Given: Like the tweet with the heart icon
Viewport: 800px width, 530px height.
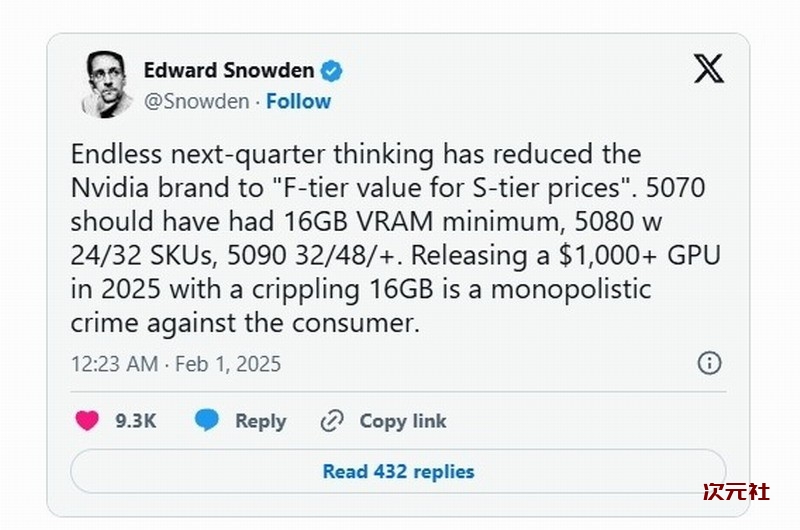Looking at the screenshot, I should tap(88, 421).
